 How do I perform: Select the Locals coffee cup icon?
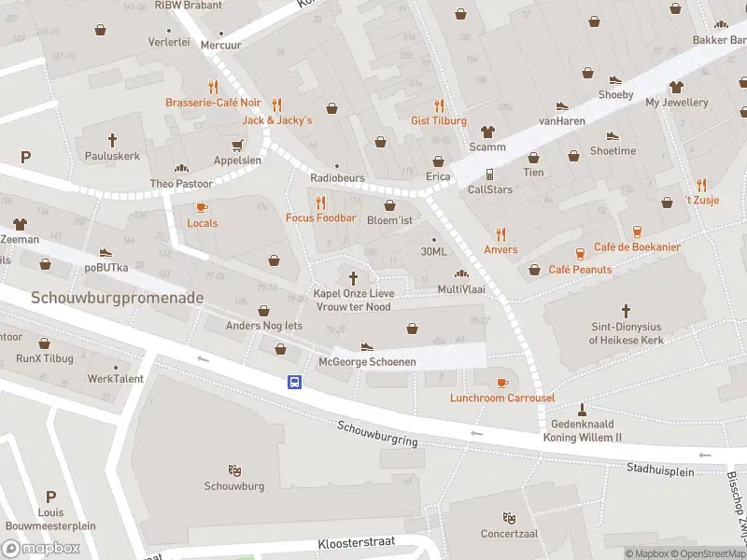[202, 208]
